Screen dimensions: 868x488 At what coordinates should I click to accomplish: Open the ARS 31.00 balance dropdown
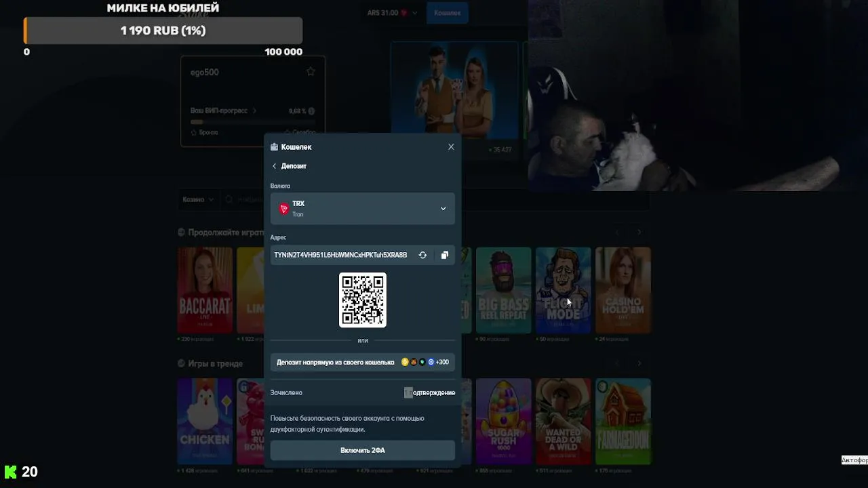click(392, 13)
